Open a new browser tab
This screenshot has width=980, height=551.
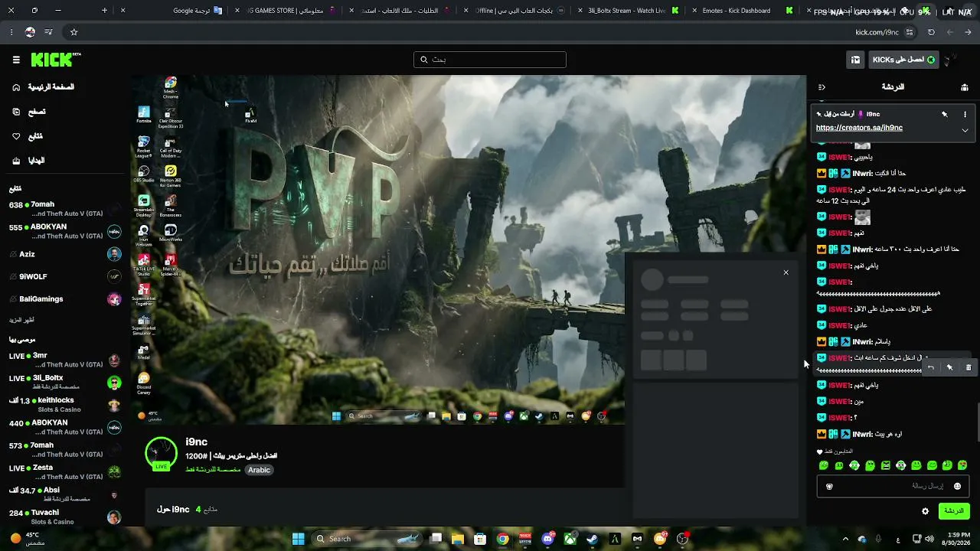coord(105,11)
